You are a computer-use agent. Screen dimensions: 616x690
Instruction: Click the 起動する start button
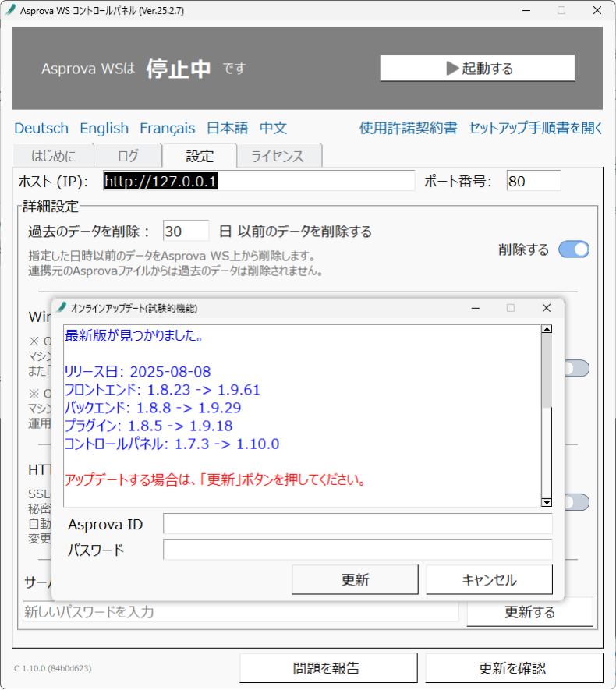pos(477,68)
